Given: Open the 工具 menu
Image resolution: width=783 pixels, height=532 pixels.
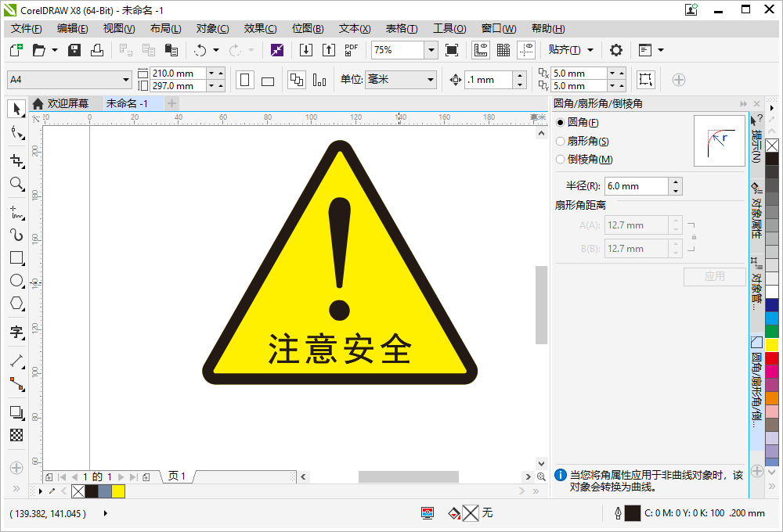Looking at the screenshot, I should [449, 28].
